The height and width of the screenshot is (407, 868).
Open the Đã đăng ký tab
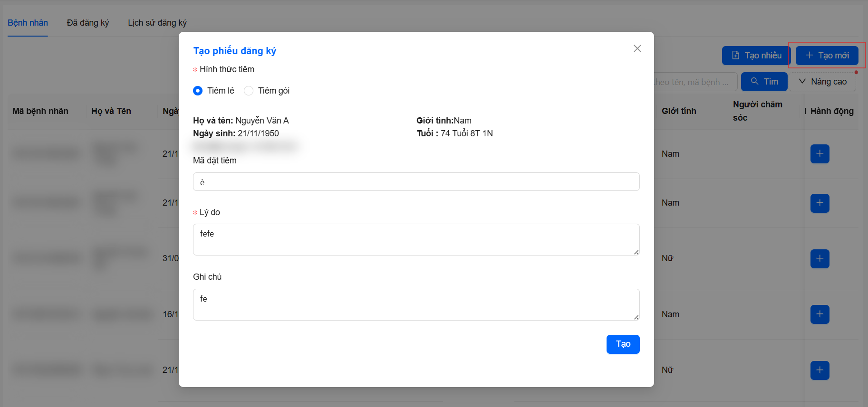click(88, 23)
